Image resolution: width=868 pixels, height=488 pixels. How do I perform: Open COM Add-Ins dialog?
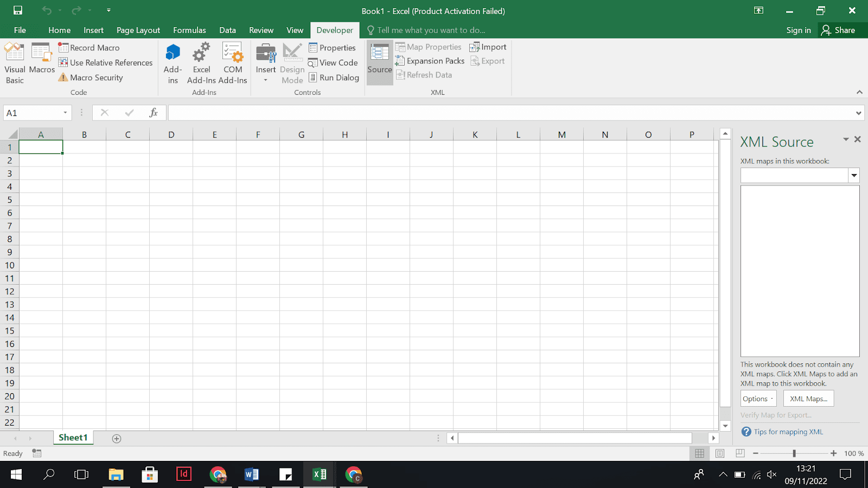click(233, 63)
